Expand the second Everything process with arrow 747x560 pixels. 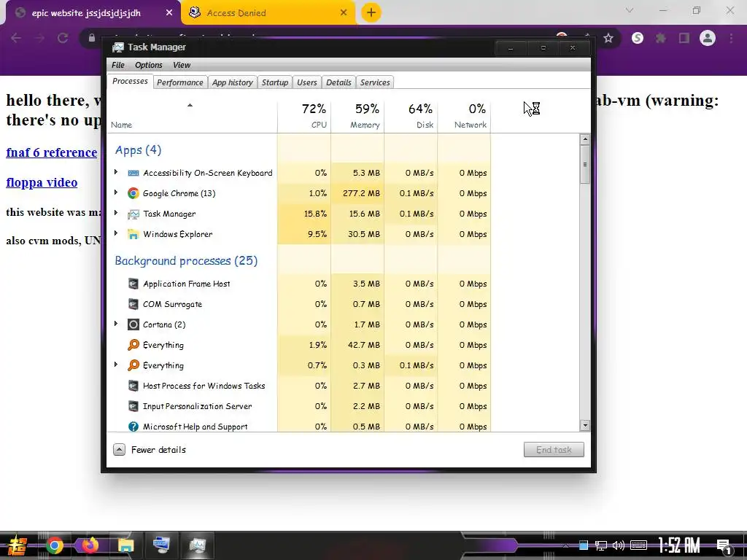click(x=116, y=365)
